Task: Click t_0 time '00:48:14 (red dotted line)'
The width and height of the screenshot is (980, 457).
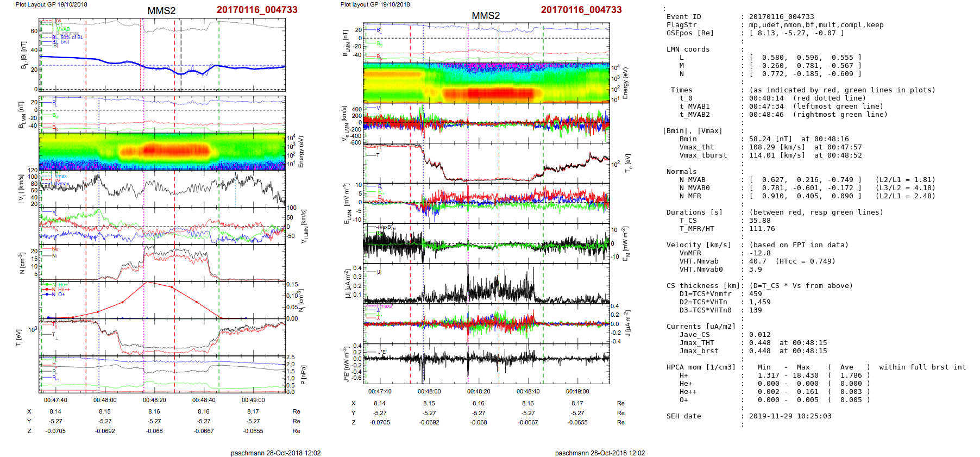Action: point(808,98)
